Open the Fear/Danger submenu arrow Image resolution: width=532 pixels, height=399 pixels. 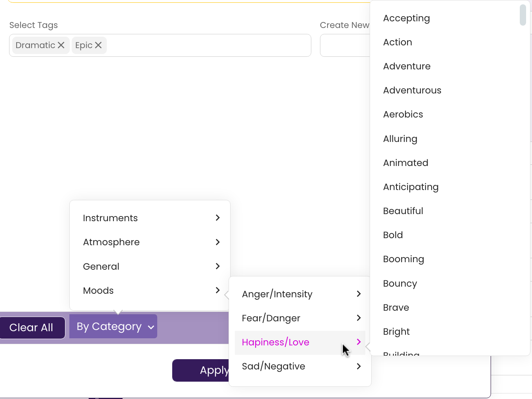(x=359, y=318)
